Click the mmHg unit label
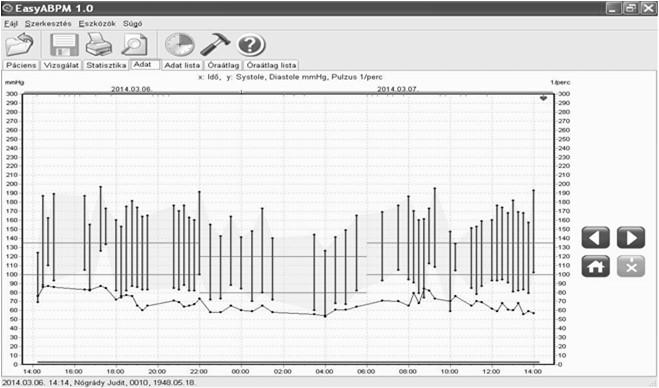The image size is (659, 388). pyautogui.click(x=14, y=82)
